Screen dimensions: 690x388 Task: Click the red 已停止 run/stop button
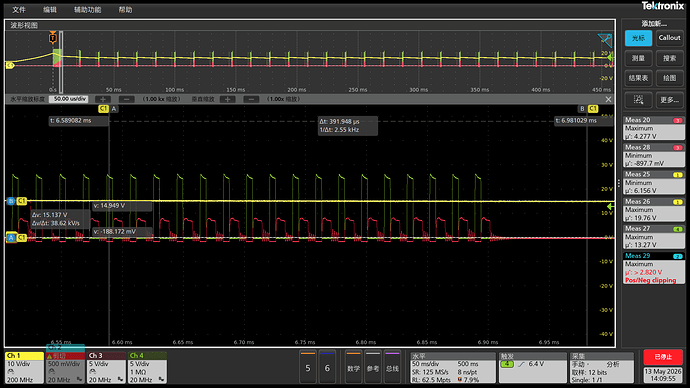tap(663, 357)
